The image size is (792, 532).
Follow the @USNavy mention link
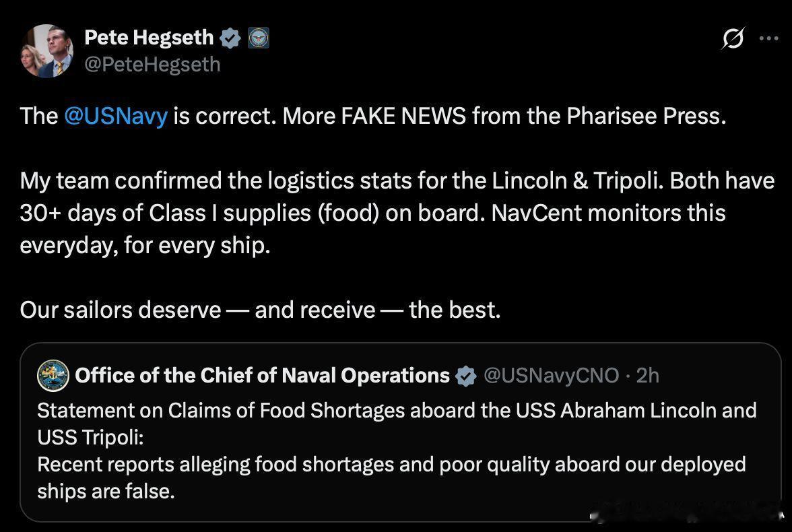click(115, 117)
